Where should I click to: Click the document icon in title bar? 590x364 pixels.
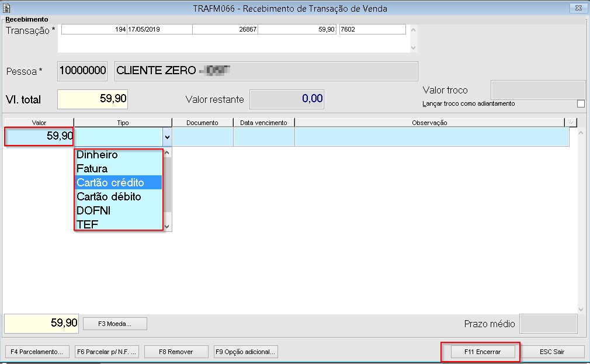[x=6, y=8]
